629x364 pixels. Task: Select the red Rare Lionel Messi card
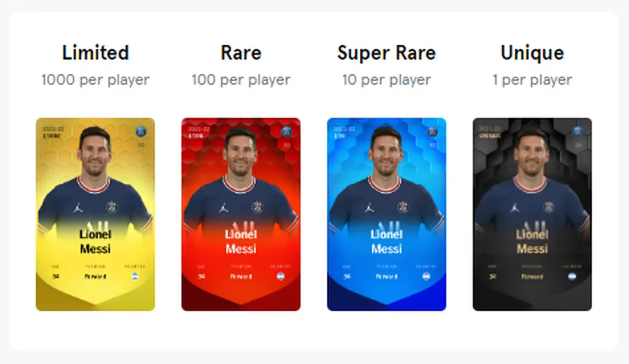click(x=241, y=214)
